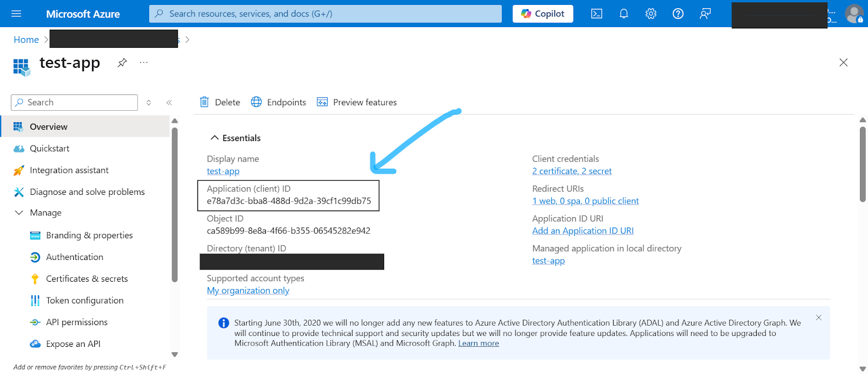Open the Azure portal hamburger menu
Image resolution: width=868 pixels, height=374 pixels.
16,14
